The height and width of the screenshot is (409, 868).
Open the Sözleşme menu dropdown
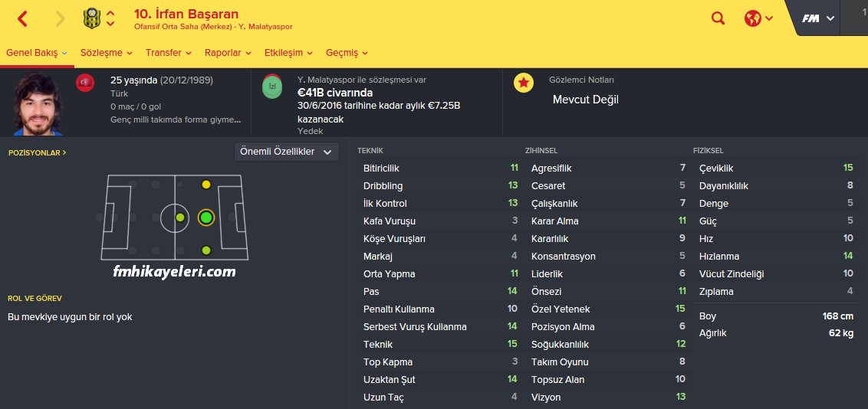(107, 53)
